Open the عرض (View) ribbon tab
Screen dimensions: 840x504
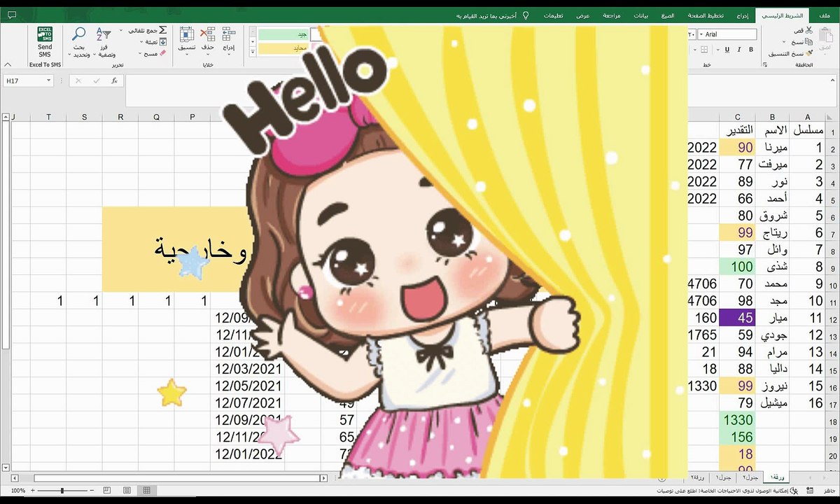(x=582, y=15)
